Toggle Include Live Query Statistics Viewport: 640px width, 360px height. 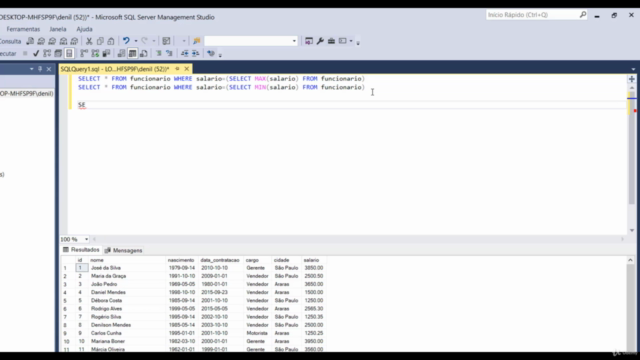[95, 53]
